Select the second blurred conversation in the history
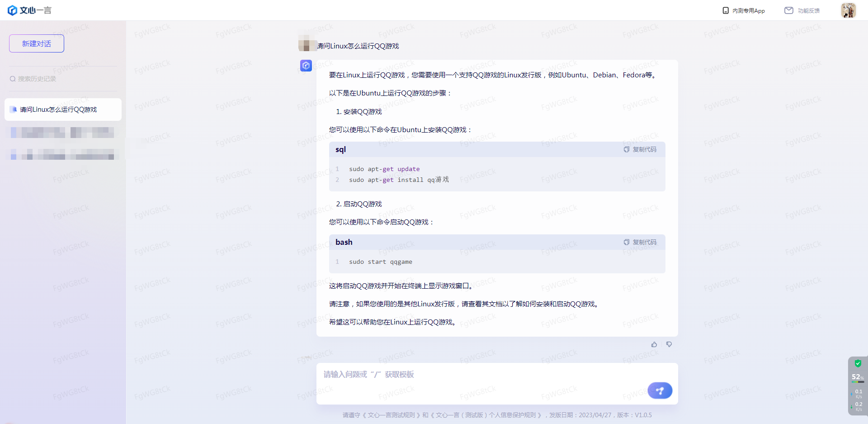Viewport: 868px width, 424px height. click(63, 133)
